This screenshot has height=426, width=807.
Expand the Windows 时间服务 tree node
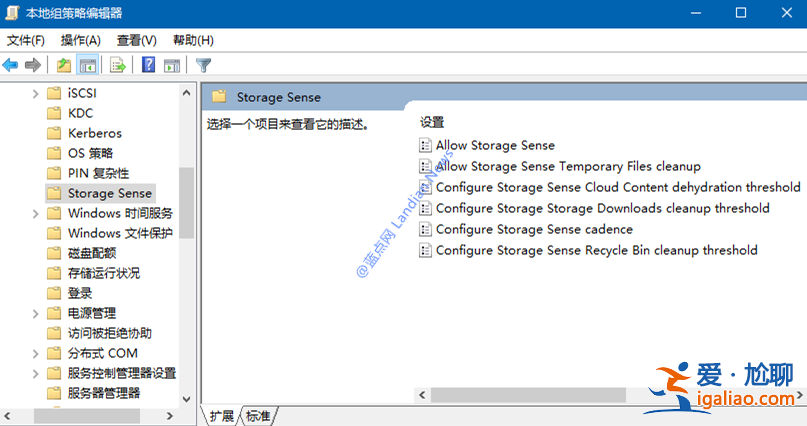(x=35, y=213)
